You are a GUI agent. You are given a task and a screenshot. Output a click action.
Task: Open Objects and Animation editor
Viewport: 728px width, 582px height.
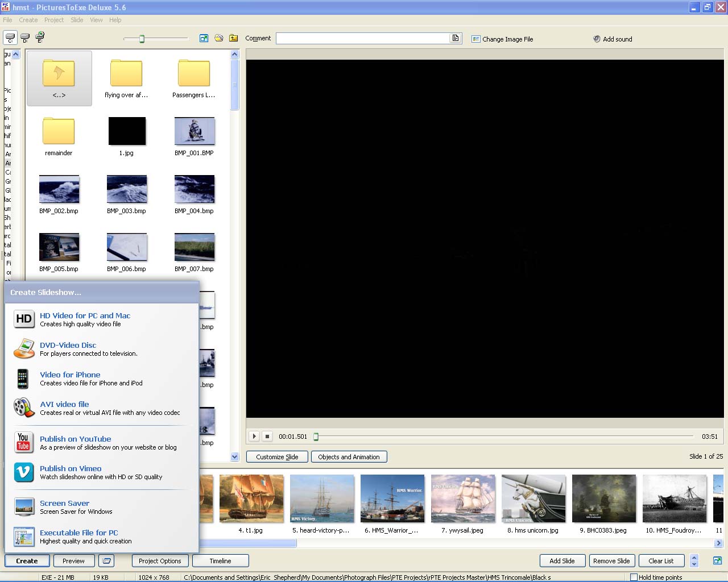[349, 457]
